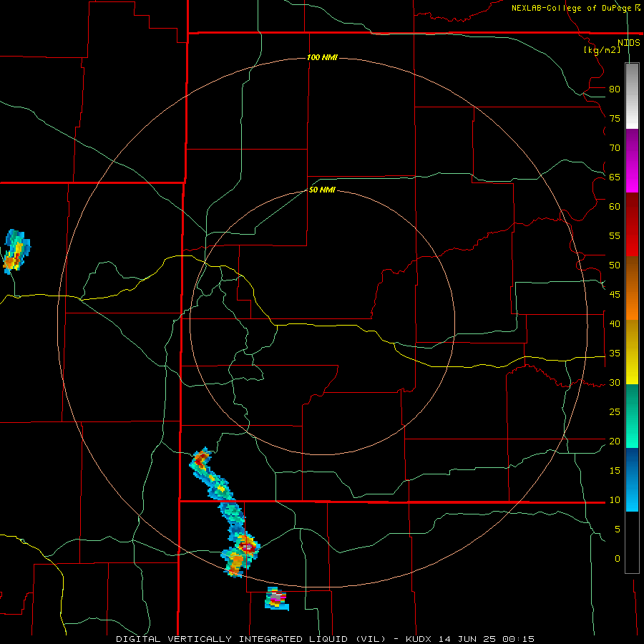The height and width of the screenshot is (644, 644).
Task: Click the 00:15 timestamp in the caption
Action: point(518,639)
